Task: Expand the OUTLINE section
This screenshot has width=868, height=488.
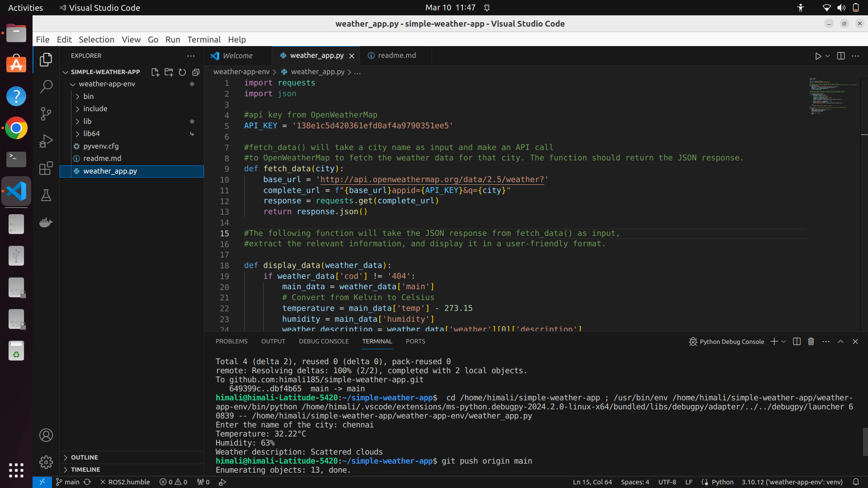Action: pos(85,457)
